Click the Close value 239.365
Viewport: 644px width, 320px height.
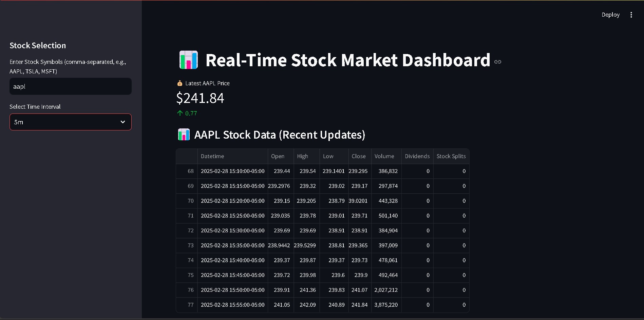tap(360, 246)
